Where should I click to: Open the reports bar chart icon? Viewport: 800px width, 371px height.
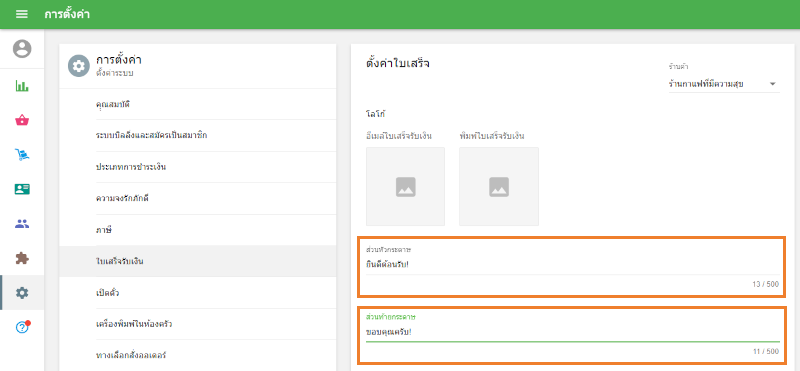coord(22,86)
